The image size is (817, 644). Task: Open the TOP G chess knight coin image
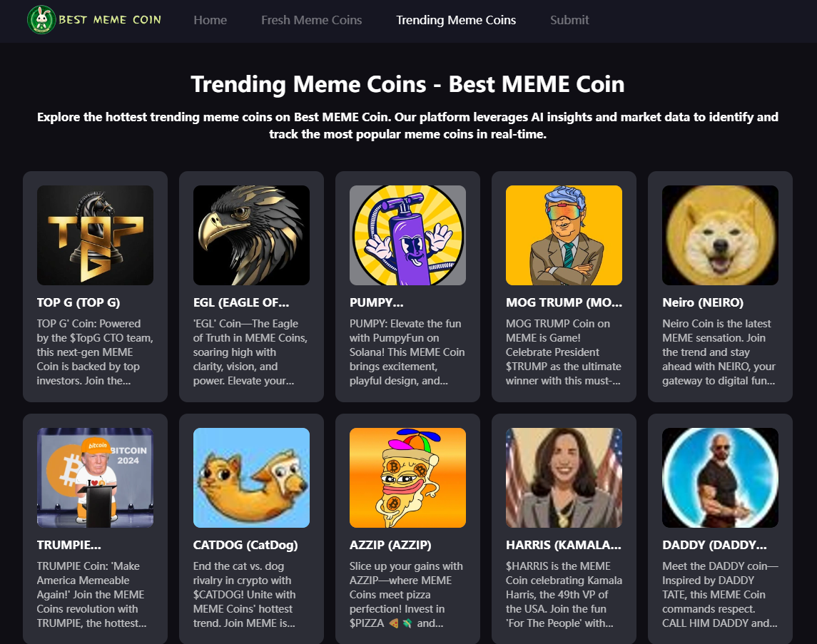coord(95,235)
